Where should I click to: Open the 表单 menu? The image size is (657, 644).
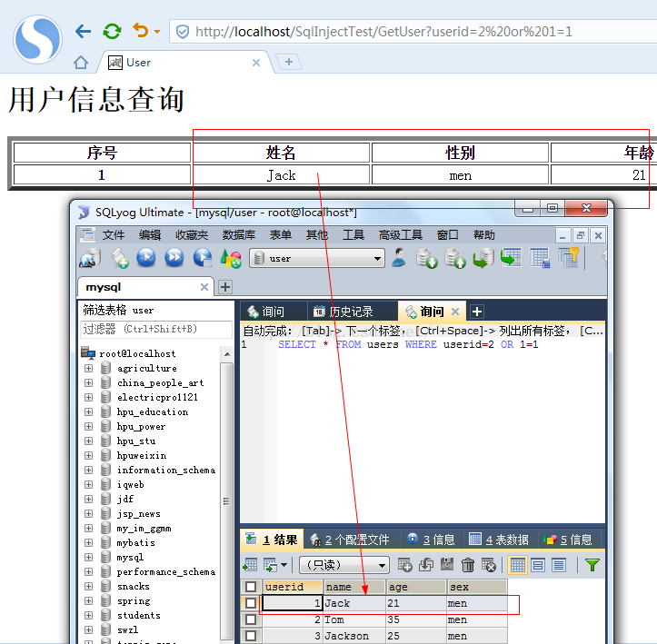[280, 235]
